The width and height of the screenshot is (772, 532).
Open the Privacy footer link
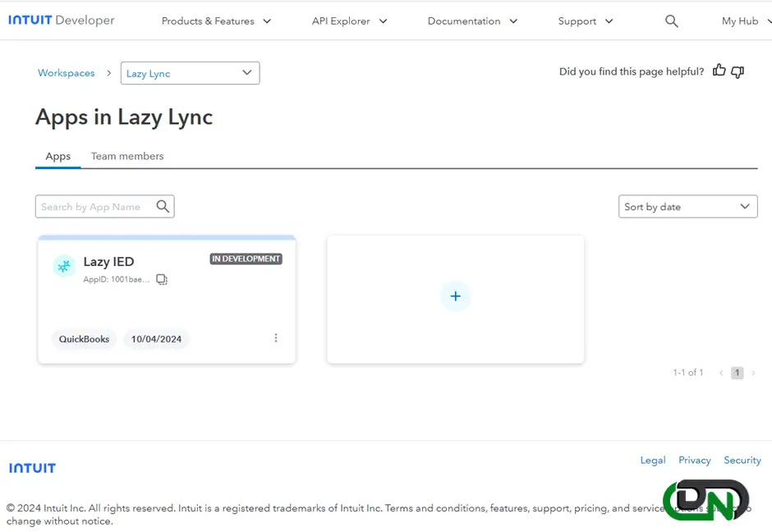pyautogui.click(x=694, y=460)
